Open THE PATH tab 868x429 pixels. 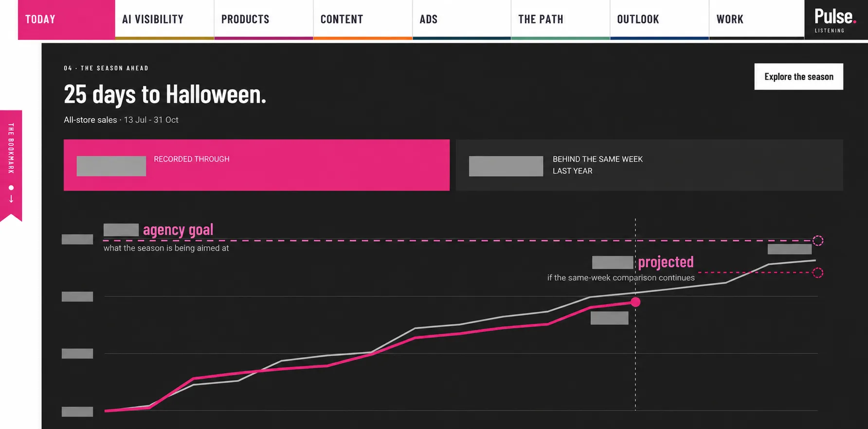click(561, 19)
